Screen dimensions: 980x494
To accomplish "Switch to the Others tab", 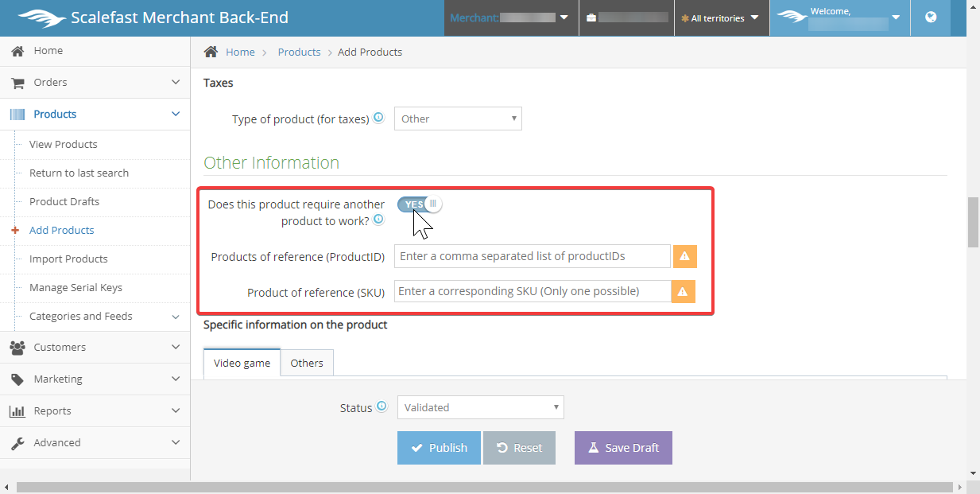I will coord(307,363).
